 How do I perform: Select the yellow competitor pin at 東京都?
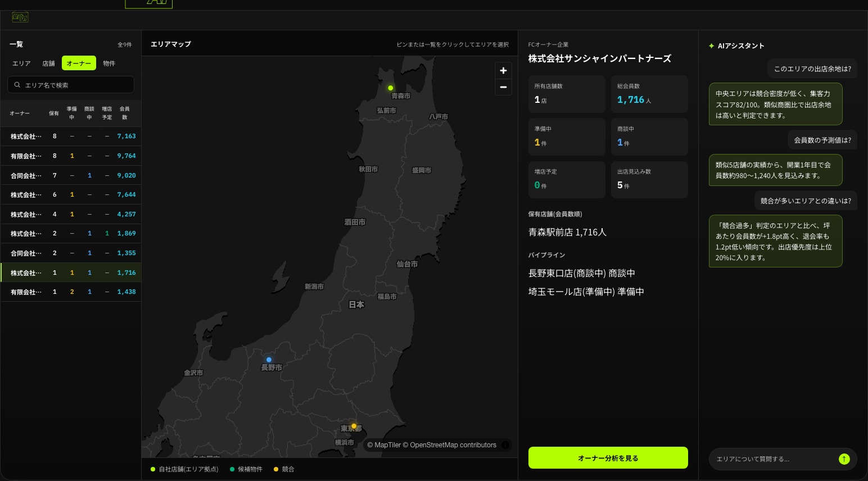pyautogui.click(x=354, y=426)
